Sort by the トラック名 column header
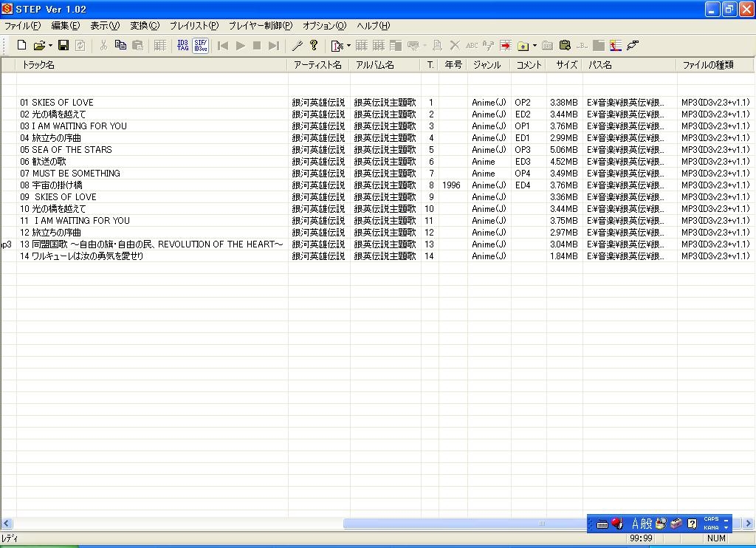Viewport: 756px width, 548px height. pyautogui.click(x=38, y=65)
